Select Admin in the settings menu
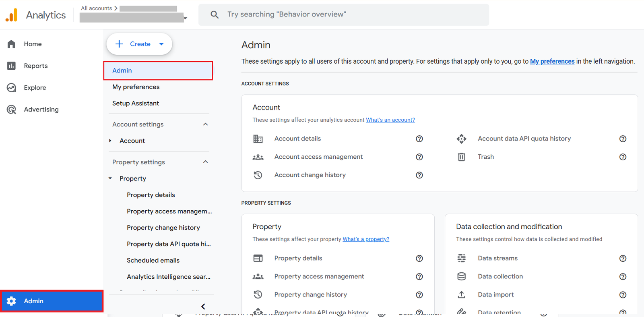Screen dimensions: 644x317 pos(158,70)
